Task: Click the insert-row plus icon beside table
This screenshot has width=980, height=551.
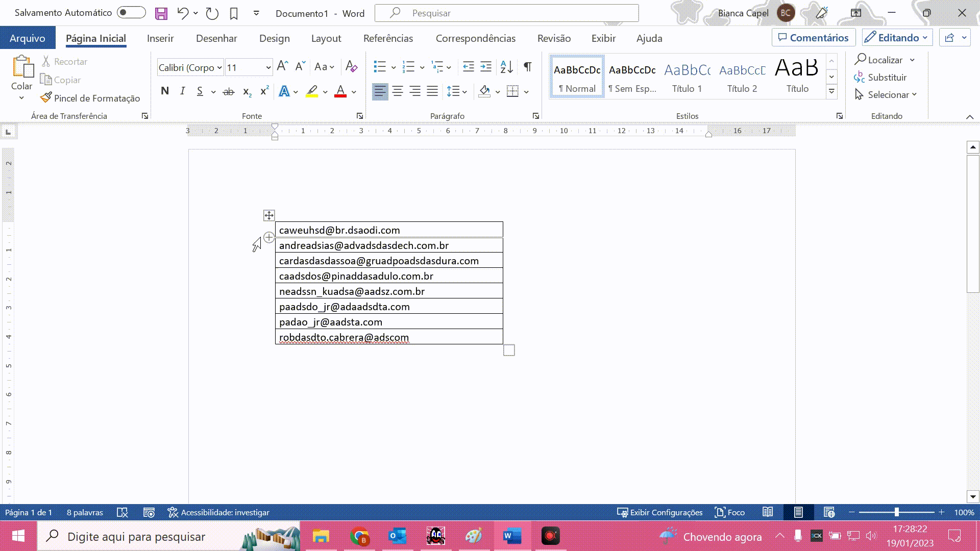Action: point(269,237)
